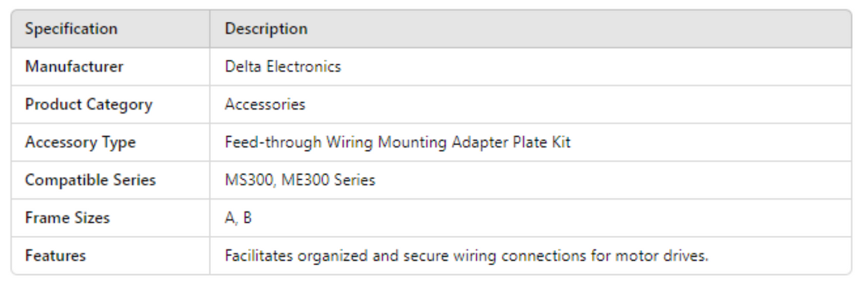Click frame size letter B

coord(247,218)
